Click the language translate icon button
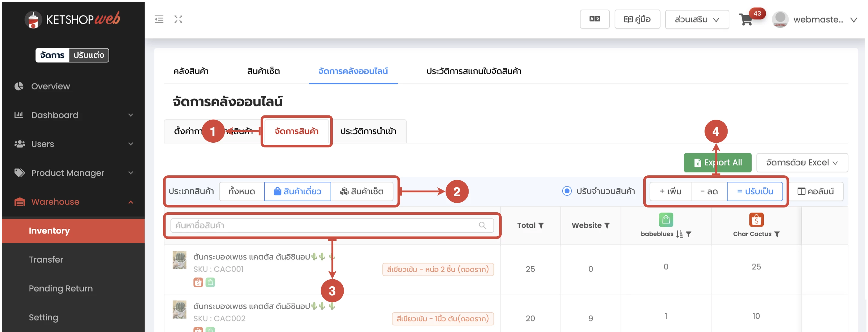This screenshot has width=868, height=332. [x=594, y=19]
